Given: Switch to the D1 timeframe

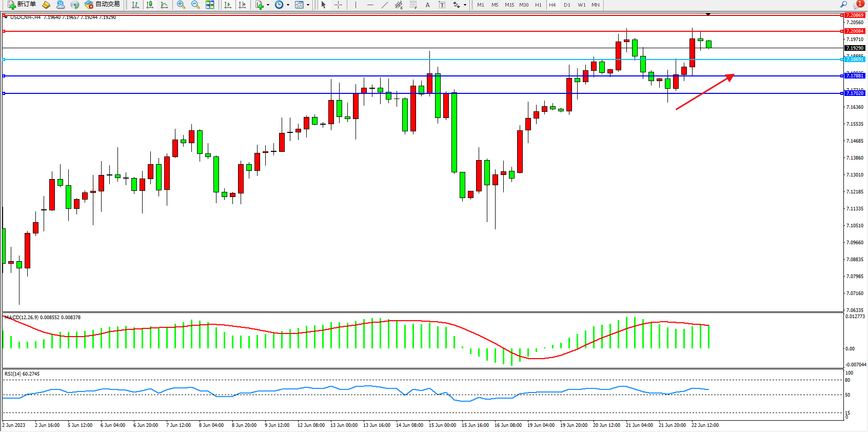Looking at the screenshot, I should tap(567, 5).
